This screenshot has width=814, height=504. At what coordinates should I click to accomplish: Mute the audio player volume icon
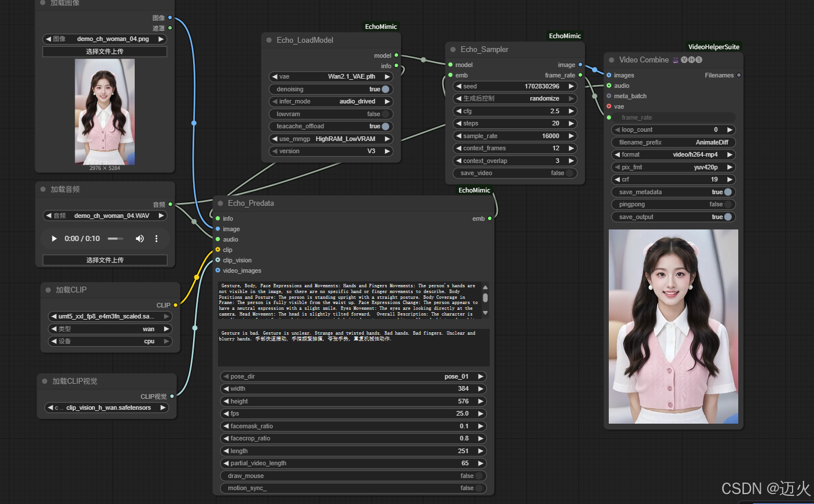coord(139,239)
